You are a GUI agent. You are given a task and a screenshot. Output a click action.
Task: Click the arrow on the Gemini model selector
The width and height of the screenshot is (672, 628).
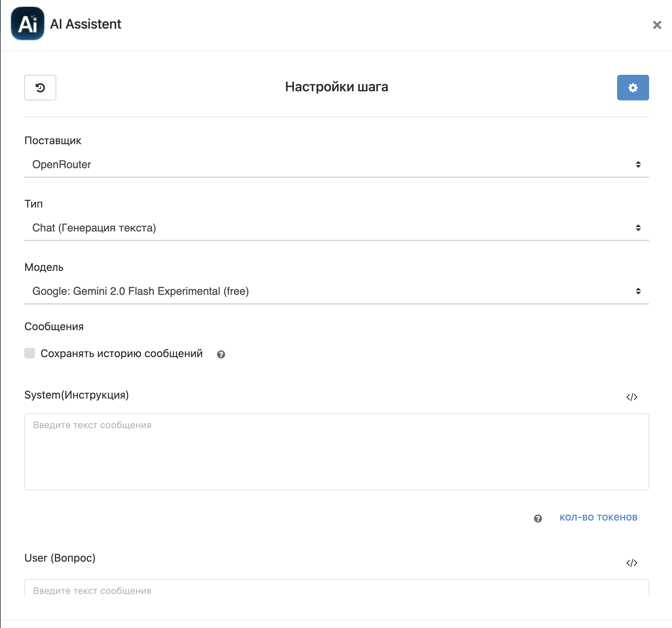point(638,291)
